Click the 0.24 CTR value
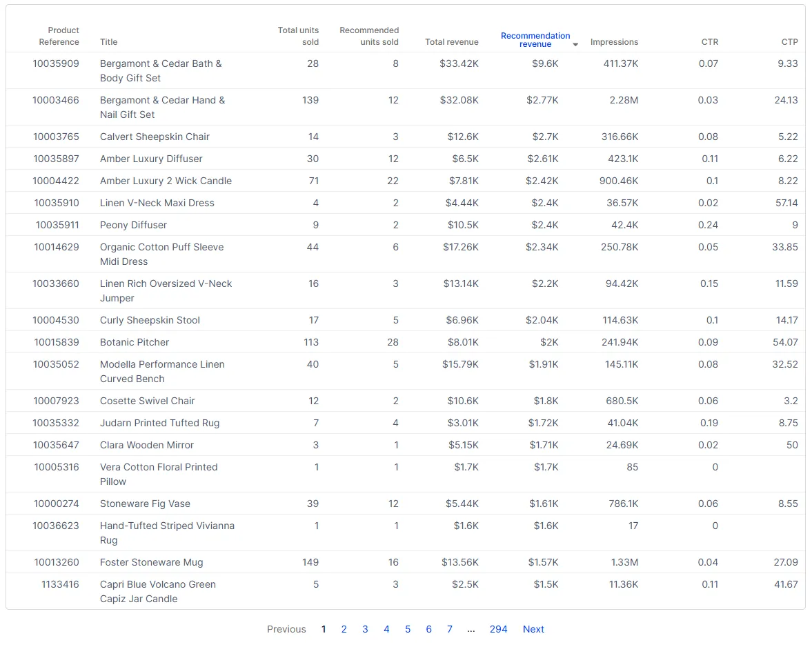 (708, 225)
